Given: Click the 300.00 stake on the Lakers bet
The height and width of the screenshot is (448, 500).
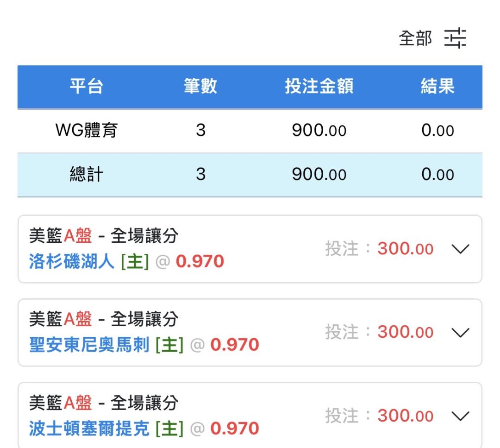Looking at the screenshot, I should point(405,249).
